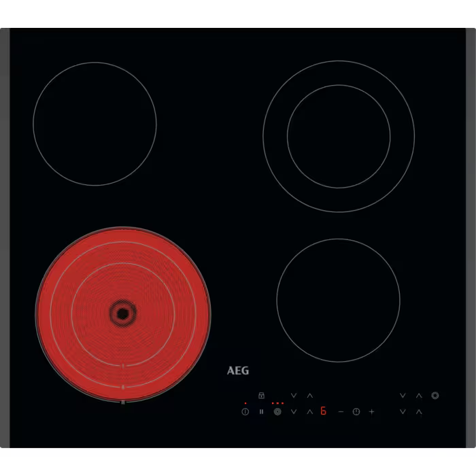Screen dimensions: 476x476
Task: Tap down arrow right of triple-ring icon
Action: coord(294,411)
